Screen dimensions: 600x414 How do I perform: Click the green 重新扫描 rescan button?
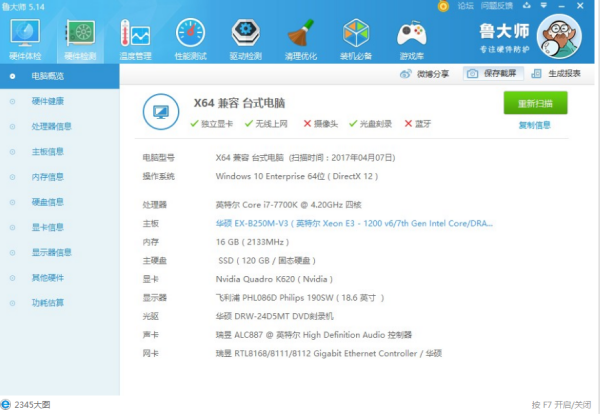535,103
